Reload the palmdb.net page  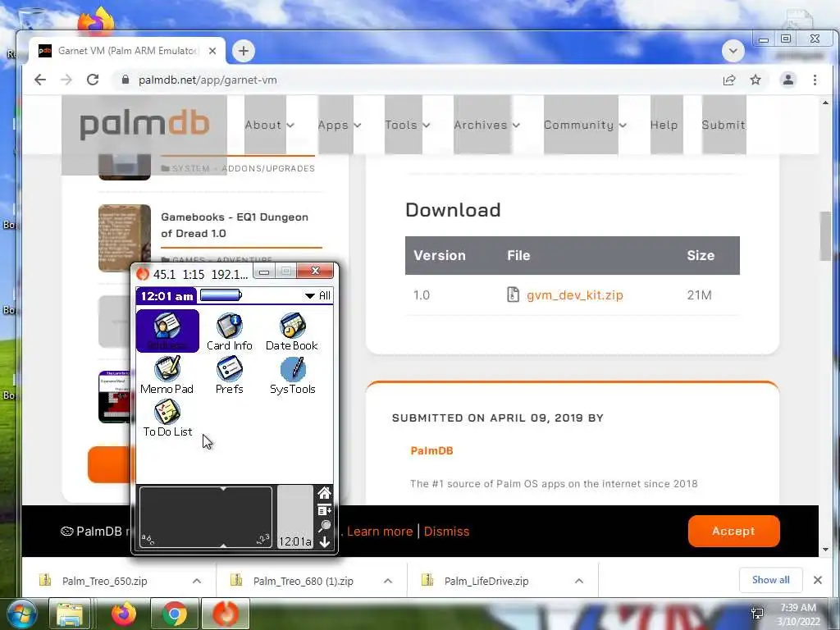[93, 80]
